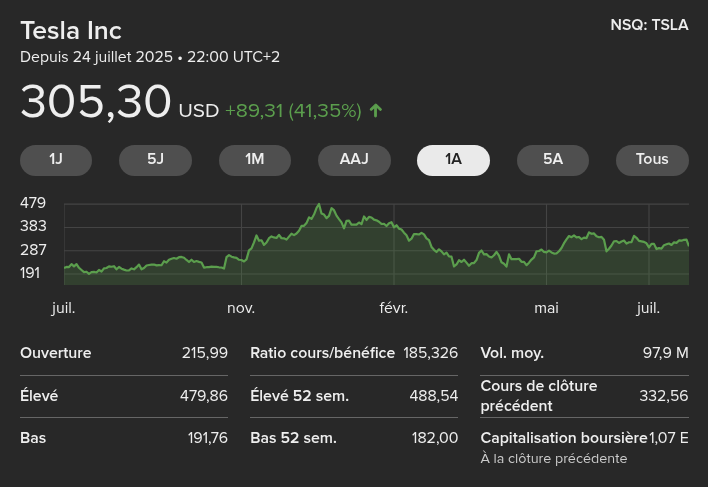Viewport: 708px width, 487px height.
Task: Click the Bas 52 sem. label
Action: pyautogui.click(x=293, y=438)
